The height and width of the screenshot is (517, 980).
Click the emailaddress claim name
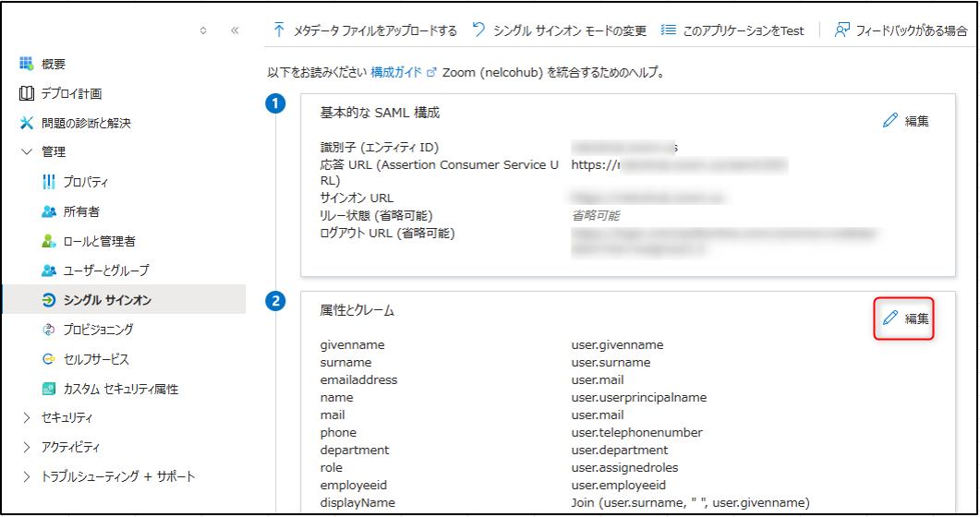click(358, 380)
